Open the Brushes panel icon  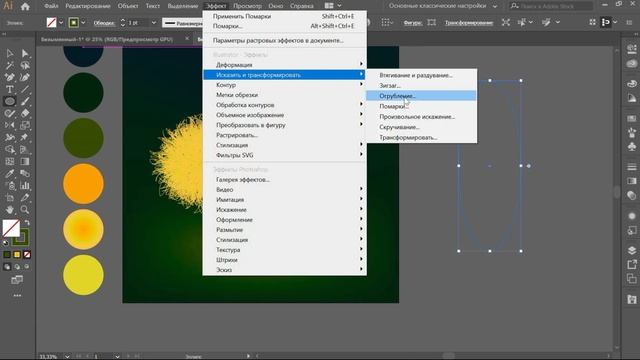pyautogui.click(x=632, y=133)
